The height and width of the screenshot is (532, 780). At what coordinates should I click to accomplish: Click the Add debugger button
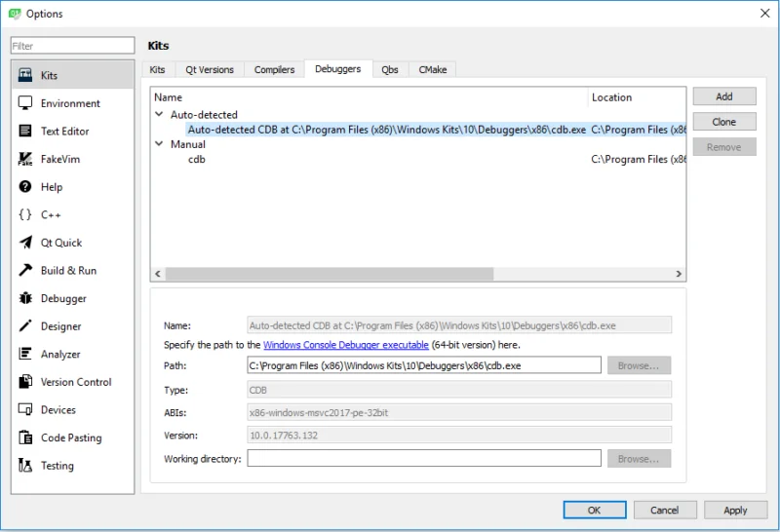pyautogui.click(x=724, y=96)
